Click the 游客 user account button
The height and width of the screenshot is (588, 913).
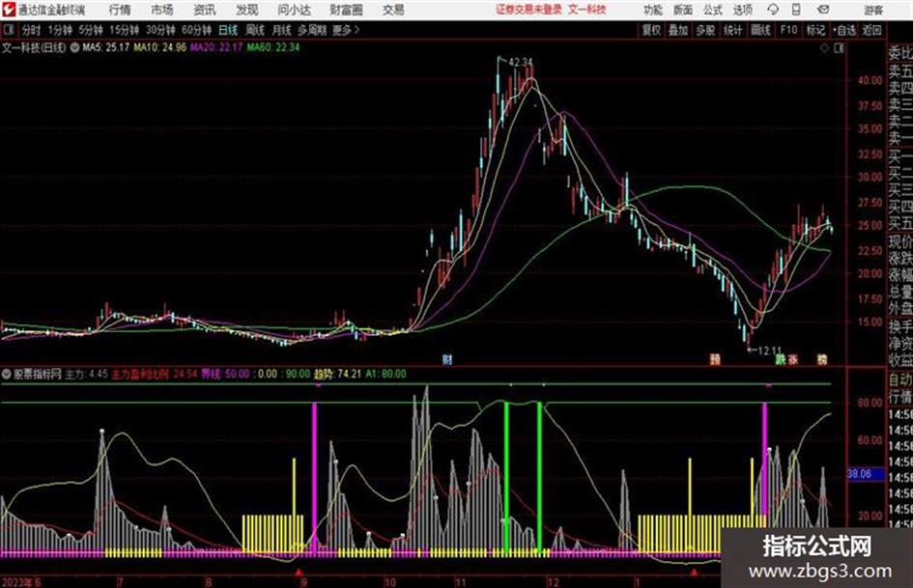[x=872, y=10]
